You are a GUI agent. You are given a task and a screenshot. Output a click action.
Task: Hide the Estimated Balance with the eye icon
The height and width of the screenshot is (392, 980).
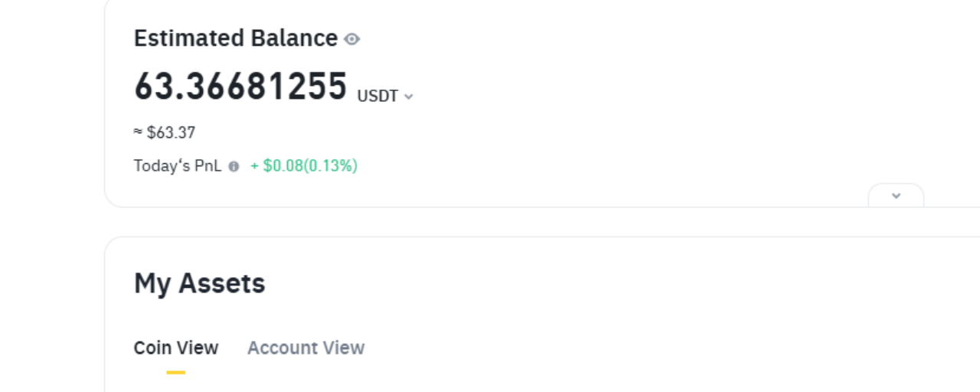(351, 39)
